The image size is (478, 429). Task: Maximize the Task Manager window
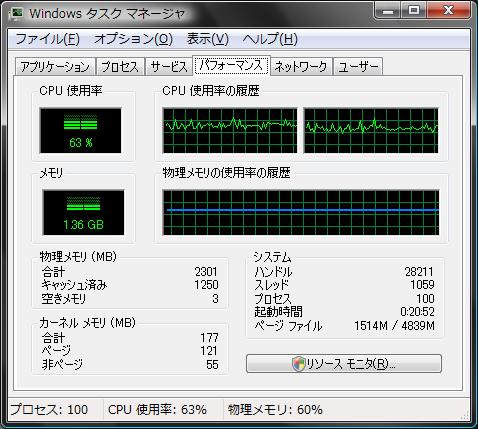pos(414,11)
